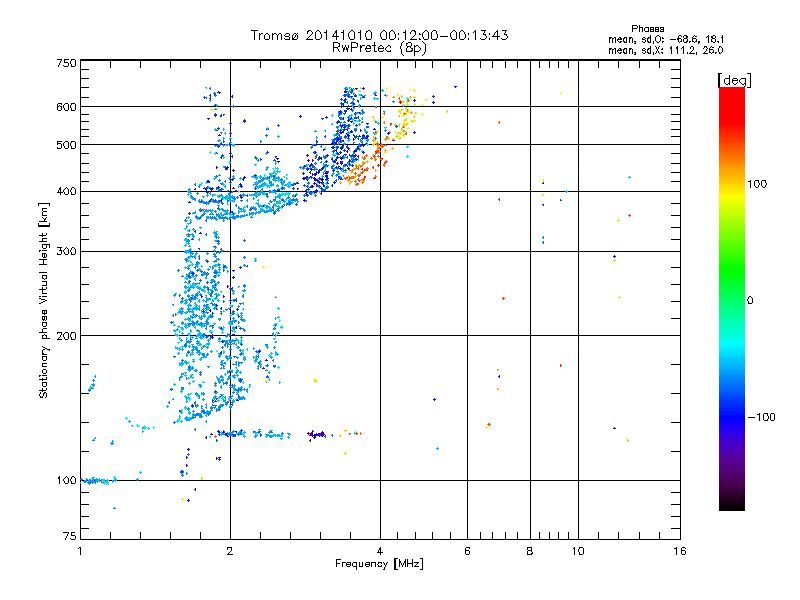
Task: Click the 'mean, sd,O: -68.6, 18.1' line
Action: click(666, 39)
